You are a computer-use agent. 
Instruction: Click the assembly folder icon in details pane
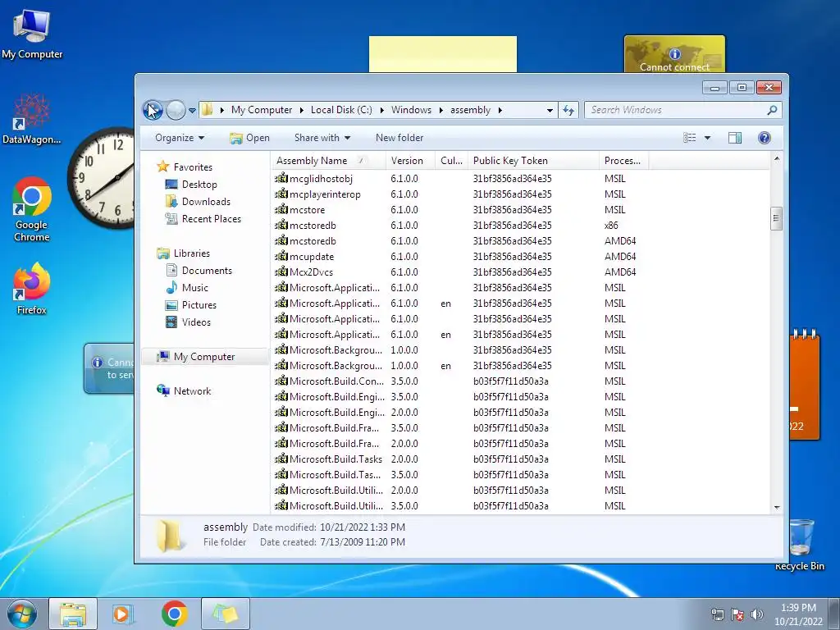pyautogui.click(x=170, y=535)
